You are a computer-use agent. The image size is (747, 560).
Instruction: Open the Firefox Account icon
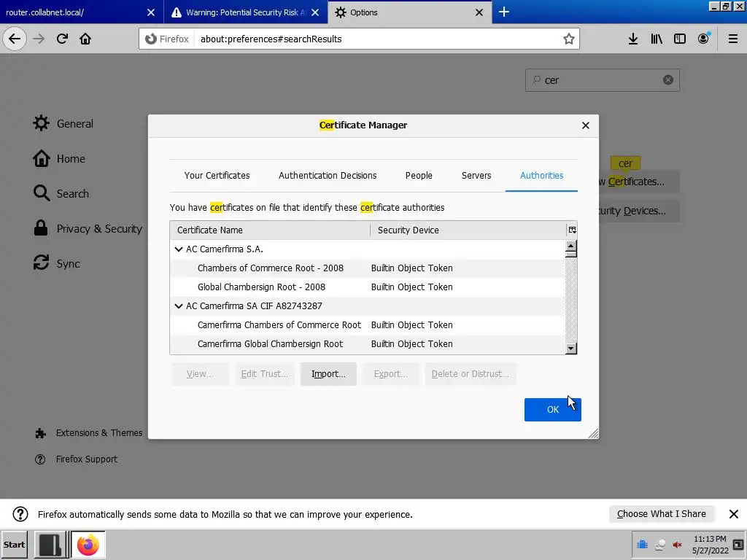[703, 39]
